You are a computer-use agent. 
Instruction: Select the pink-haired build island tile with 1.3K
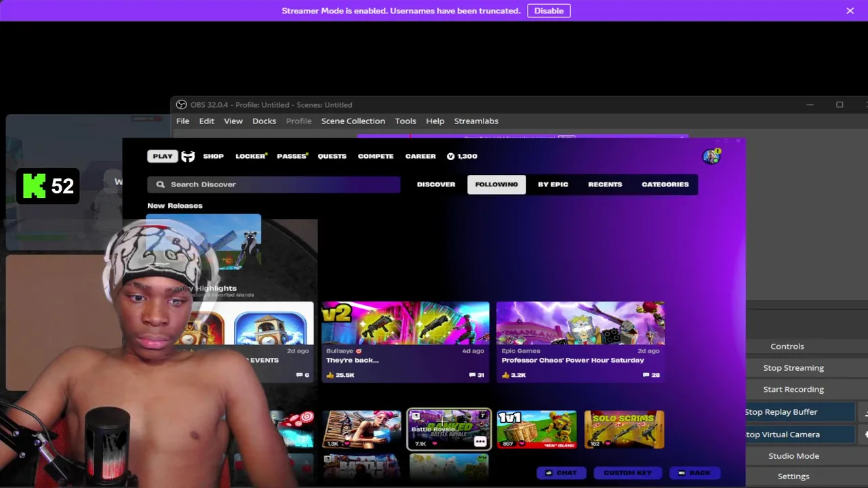click(361, 429)
